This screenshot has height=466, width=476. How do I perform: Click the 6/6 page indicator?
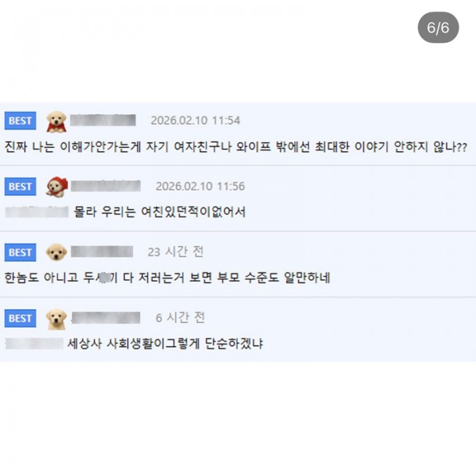(438, 28)
